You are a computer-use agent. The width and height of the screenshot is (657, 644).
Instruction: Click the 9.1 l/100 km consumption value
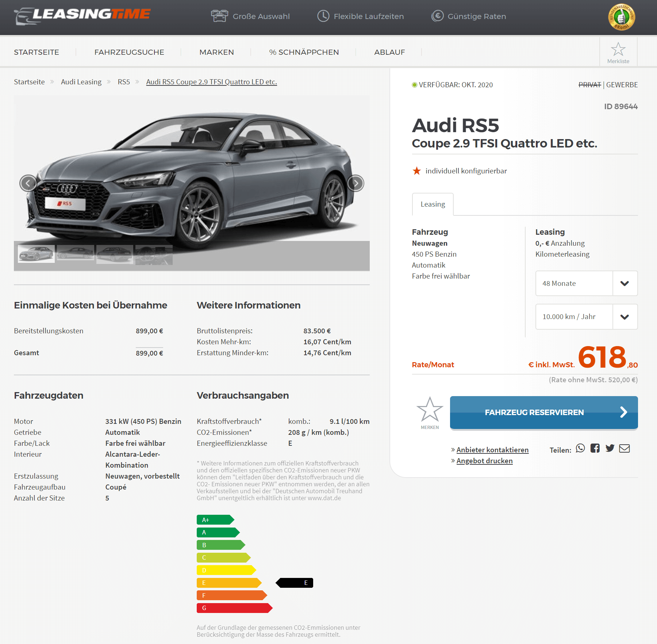pos(349,421)
